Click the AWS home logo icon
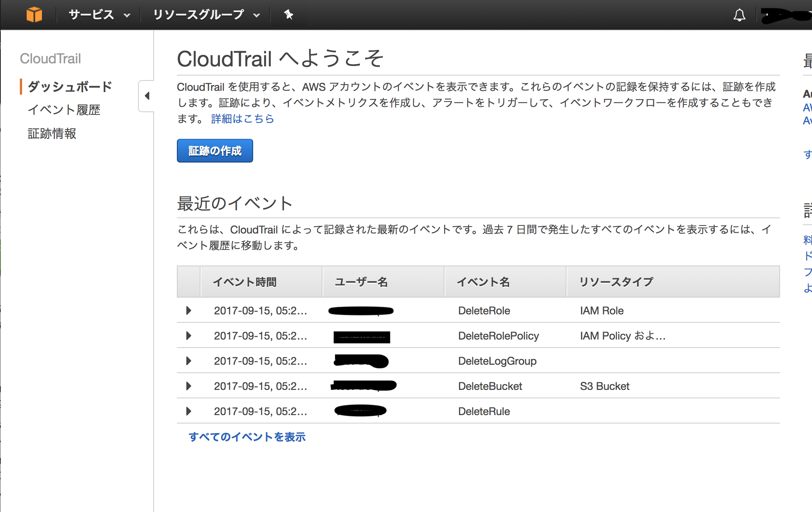This screenshot has width=812, height=512. [34, 14]
